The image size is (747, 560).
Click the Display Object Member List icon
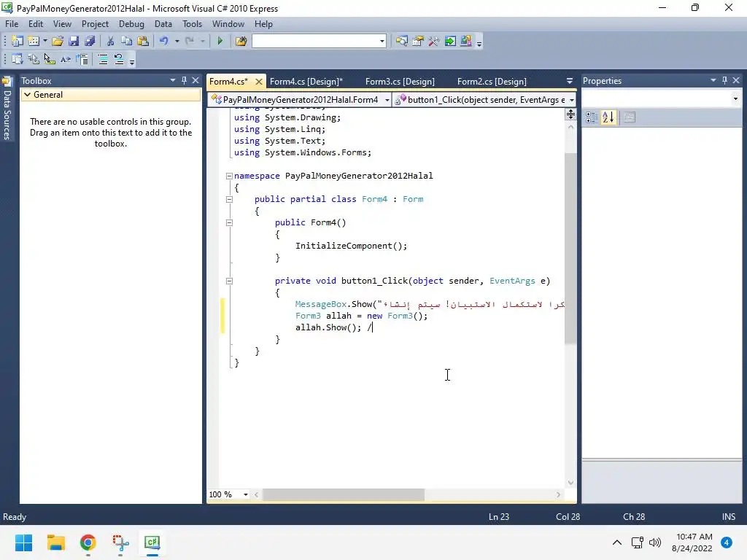[18, 60]
